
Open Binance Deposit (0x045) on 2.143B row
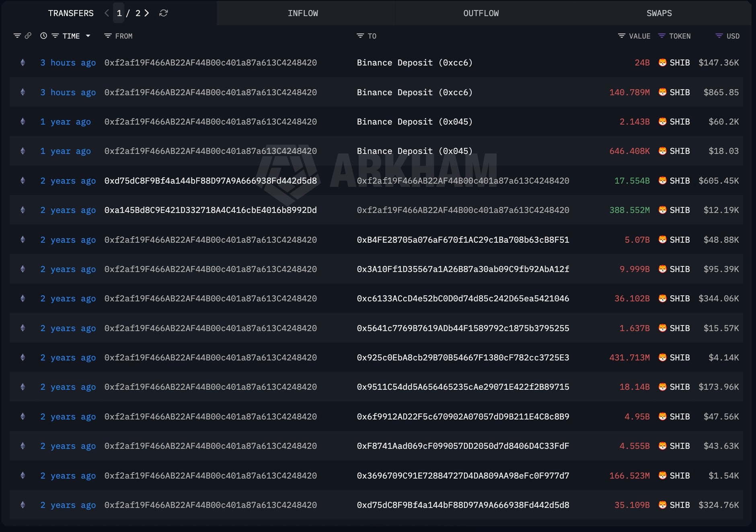tap(414, 122)
